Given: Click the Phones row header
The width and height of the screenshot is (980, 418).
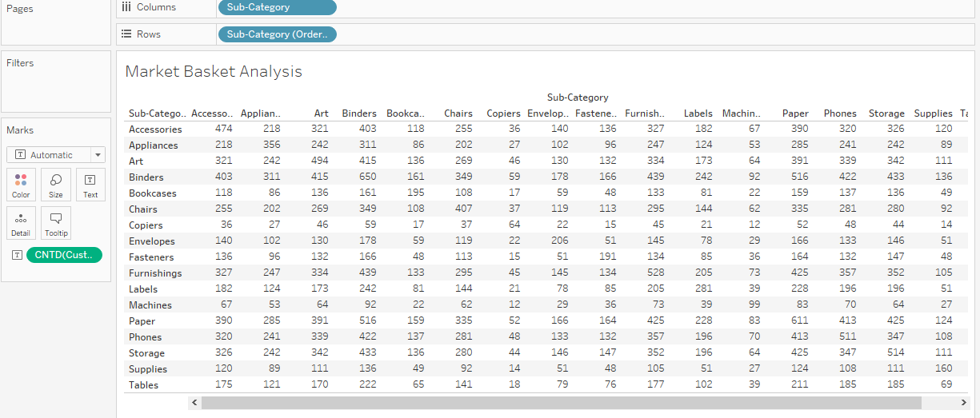Looking at the screenshot, I should [x=146, y=337].
